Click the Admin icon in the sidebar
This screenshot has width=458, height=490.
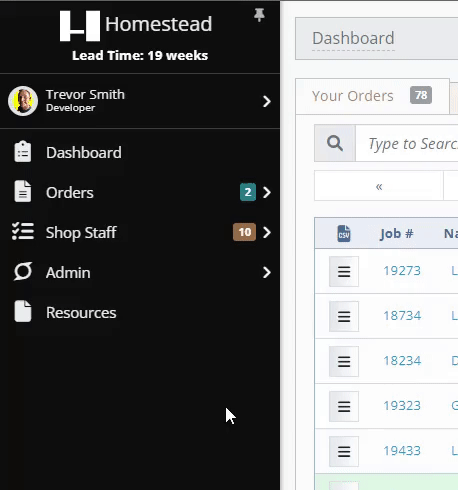tap(23, 271)
